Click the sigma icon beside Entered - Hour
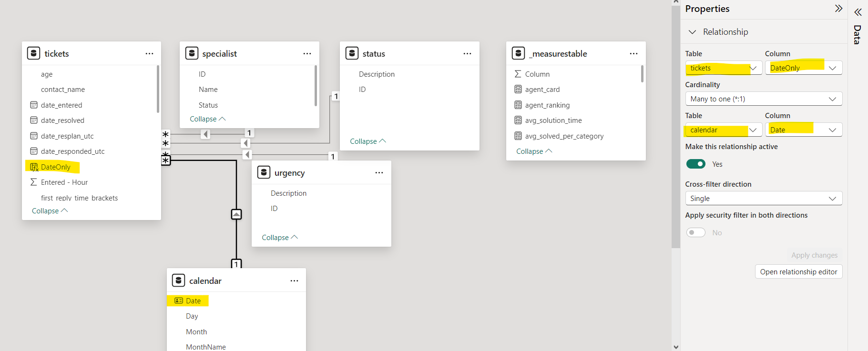 (33, 182)
